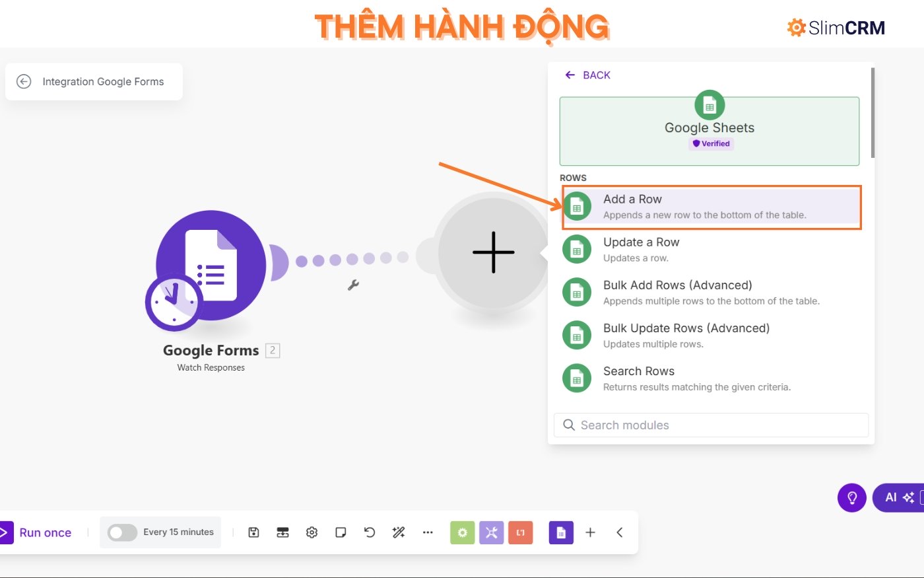The width and height of the screenshot is (924, 578).
Task: Click the auto-align magic wand icon
Action: click(399, 532)
